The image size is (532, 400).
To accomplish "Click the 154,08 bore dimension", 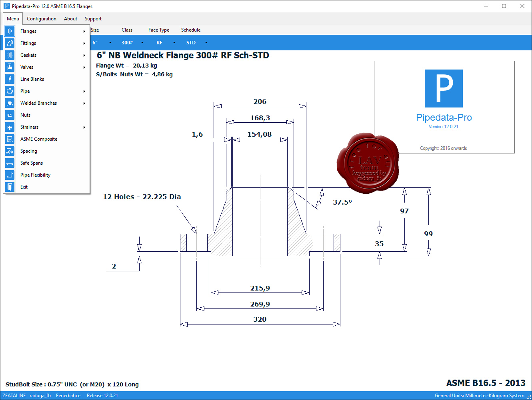I will point(260,134).
